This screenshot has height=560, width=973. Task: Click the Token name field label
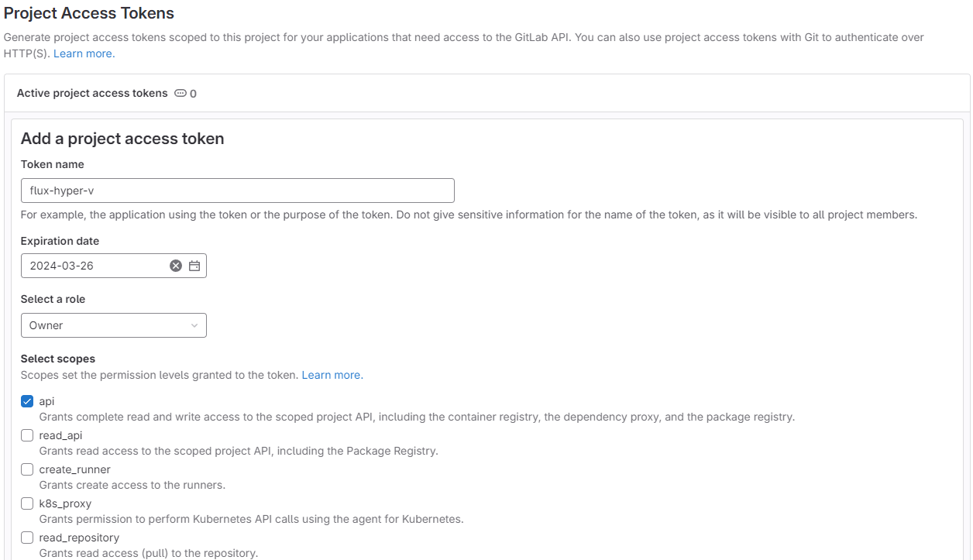(x=52, y=164)
